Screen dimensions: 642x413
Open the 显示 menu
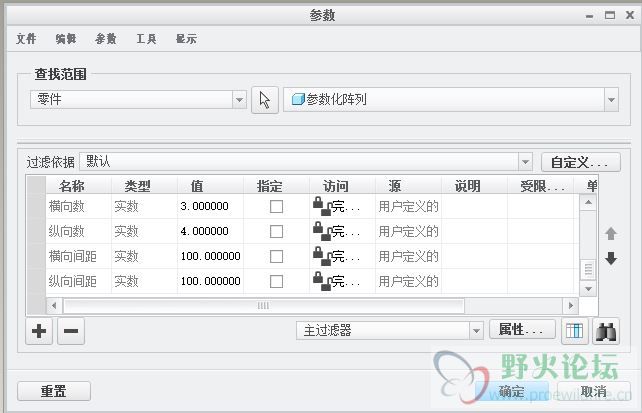tap(186, 39)
